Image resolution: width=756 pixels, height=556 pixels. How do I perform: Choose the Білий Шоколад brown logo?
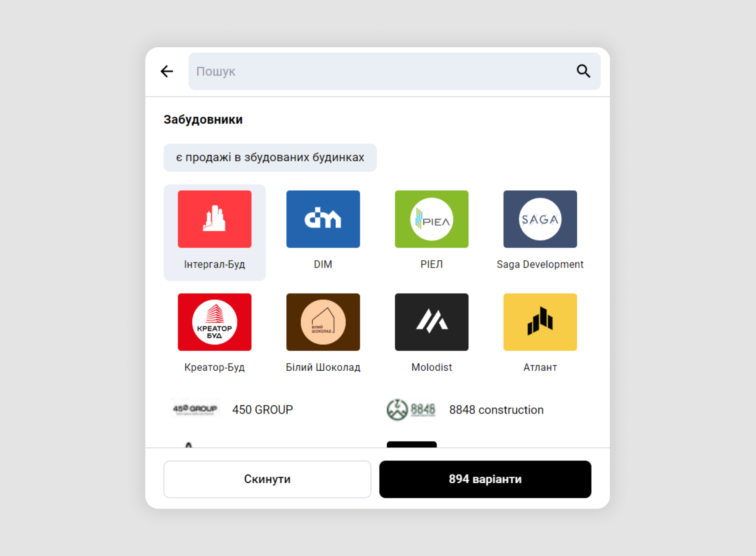pos(323,322)
